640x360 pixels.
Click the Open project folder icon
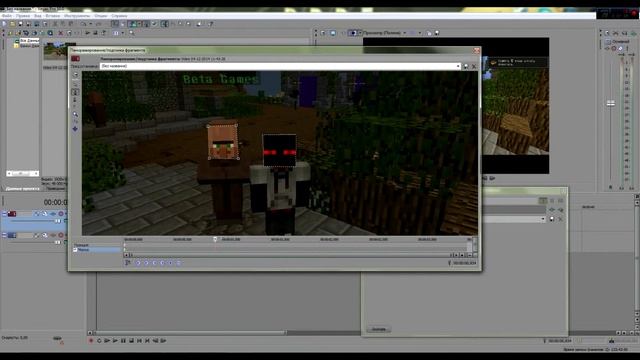pyautogui.click(x=13, y=24)
